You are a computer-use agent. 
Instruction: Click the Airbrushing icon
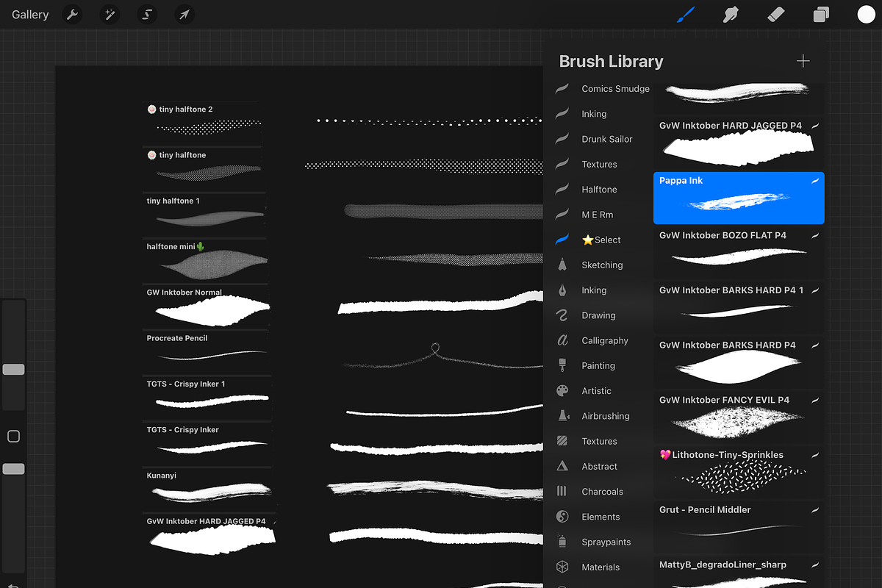coord(562,416)
